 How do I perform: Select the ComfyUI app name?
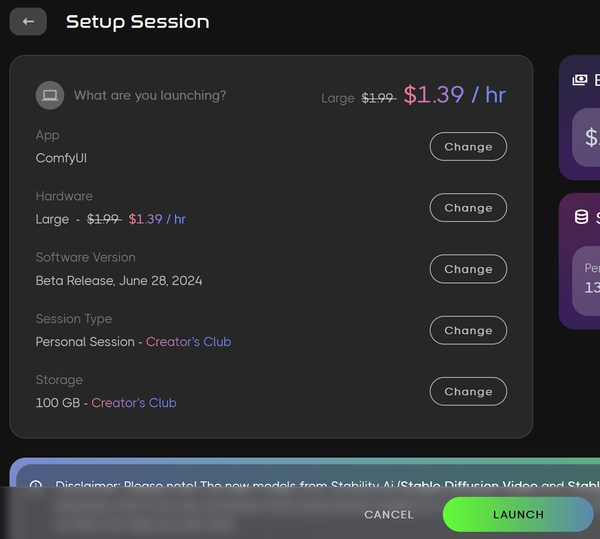pyautogui.click(x=62, y=158)
